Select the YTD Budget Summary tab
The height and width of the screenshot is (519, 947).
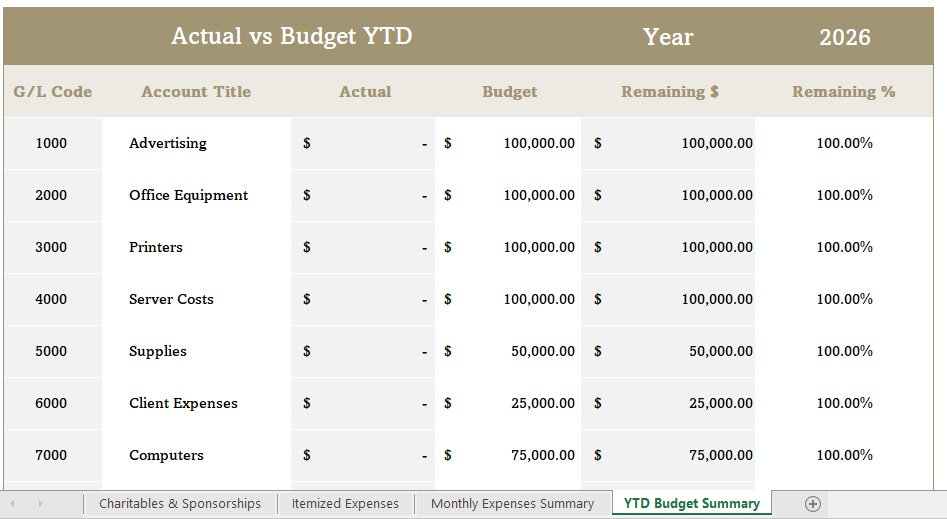(692, 503)
